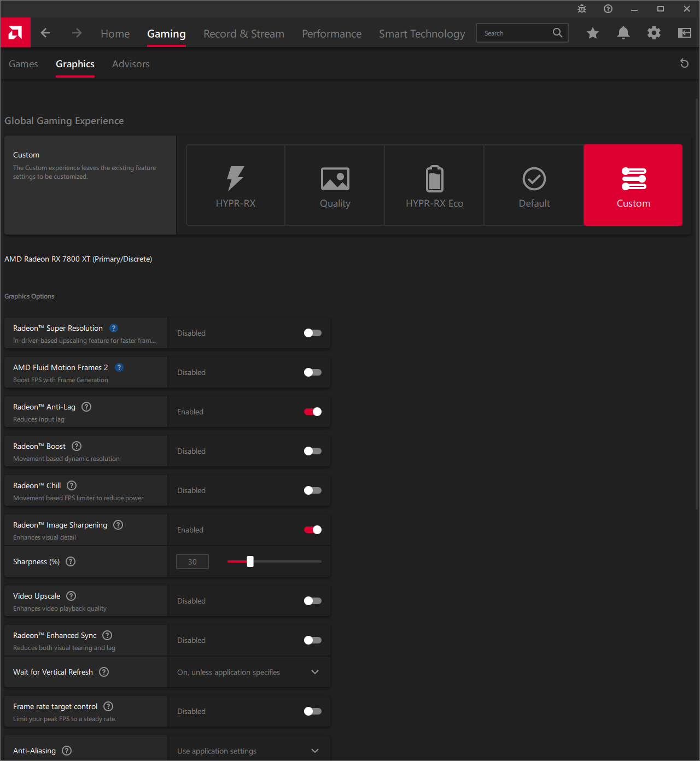Select the Custom profile
The image size is (700, 761).
point(633,185)
